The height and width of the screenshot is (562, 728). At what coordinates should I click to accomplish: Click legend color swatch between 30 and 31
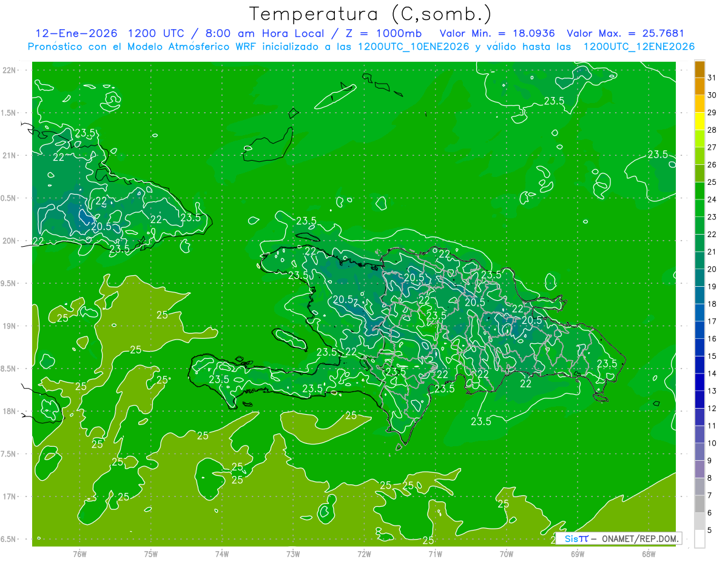699,86
